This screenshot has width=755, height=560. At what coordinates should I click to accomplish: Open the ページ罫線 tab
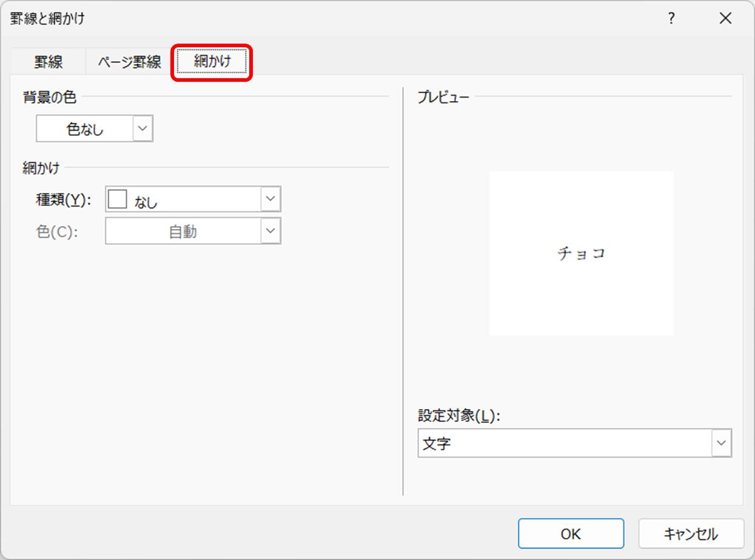pos(130,62)
